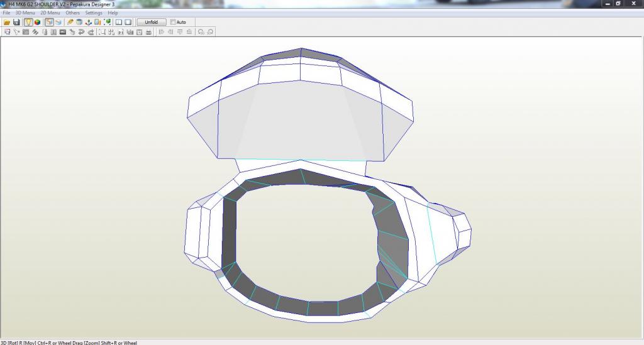
Task: Minimize the Pepakura Designer window
Action: point(608,3)
